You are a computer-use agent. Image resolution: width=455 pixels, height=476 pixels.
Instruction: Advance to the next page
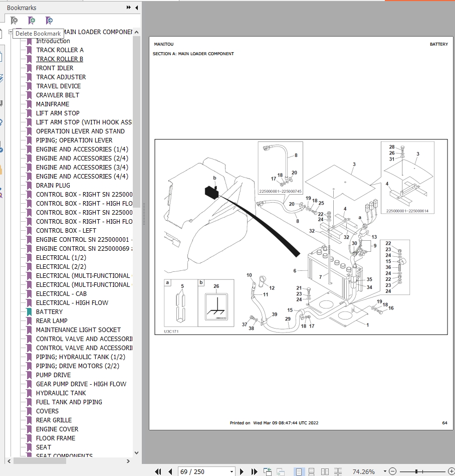pyautogui.click(x=242, y=471)
